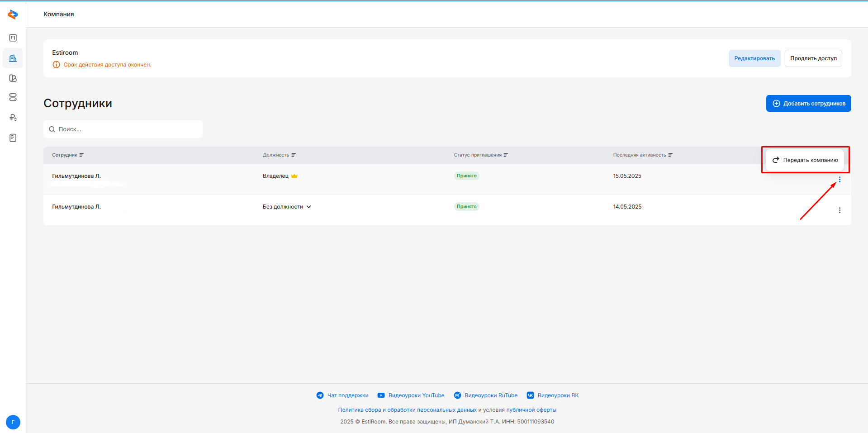Sort by Последняя активность column
The image size is (868, 433).
point(670,155)
